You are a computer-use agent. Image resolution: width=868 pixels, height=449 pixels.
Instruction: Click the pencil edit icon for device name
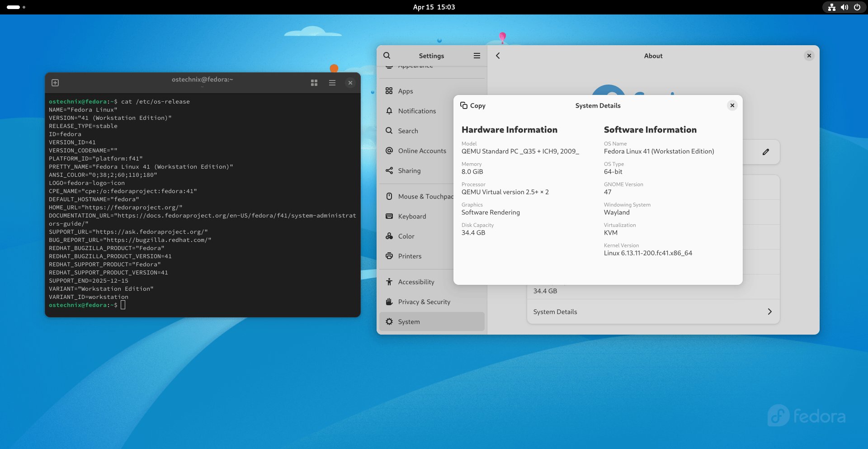tap(766, 152)
